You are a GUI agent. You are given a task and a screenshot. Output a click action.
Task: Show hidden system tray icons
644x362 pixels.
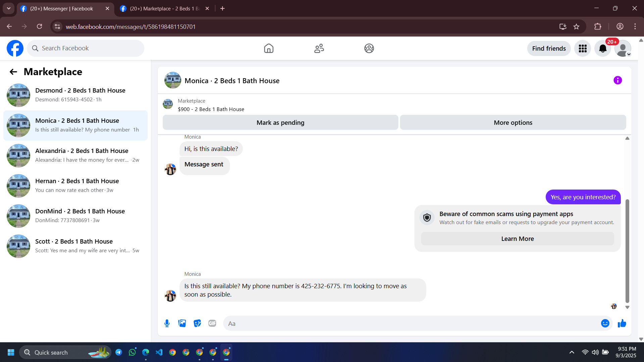click(572, 352)
